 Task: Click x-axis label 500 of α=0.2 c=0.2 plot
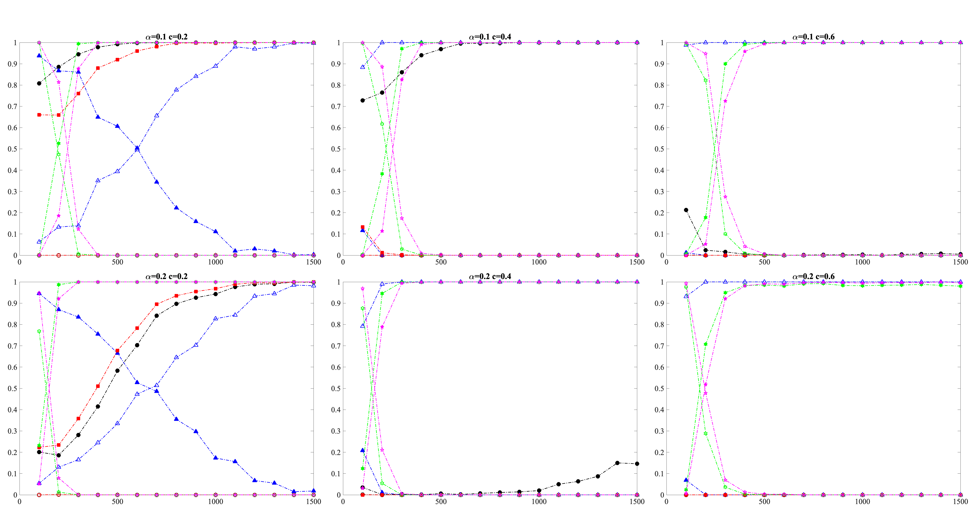tap(118, 502)
